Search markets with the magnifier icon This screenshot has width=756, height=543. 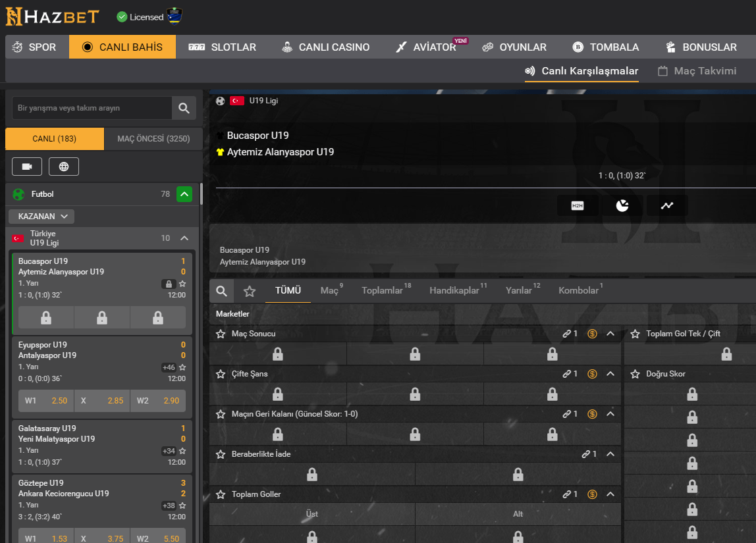coord(222,291)
